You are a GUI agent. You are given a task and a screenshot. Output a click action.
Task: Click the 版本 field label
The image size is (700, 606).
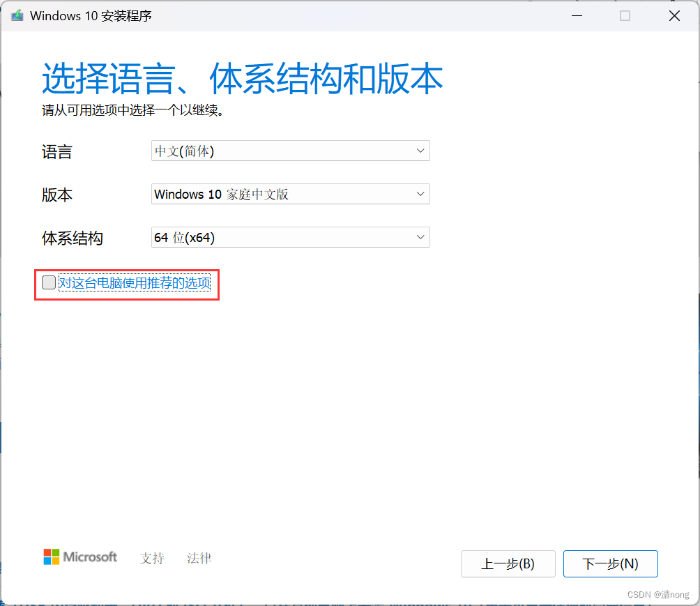click(x=57, y=195)
